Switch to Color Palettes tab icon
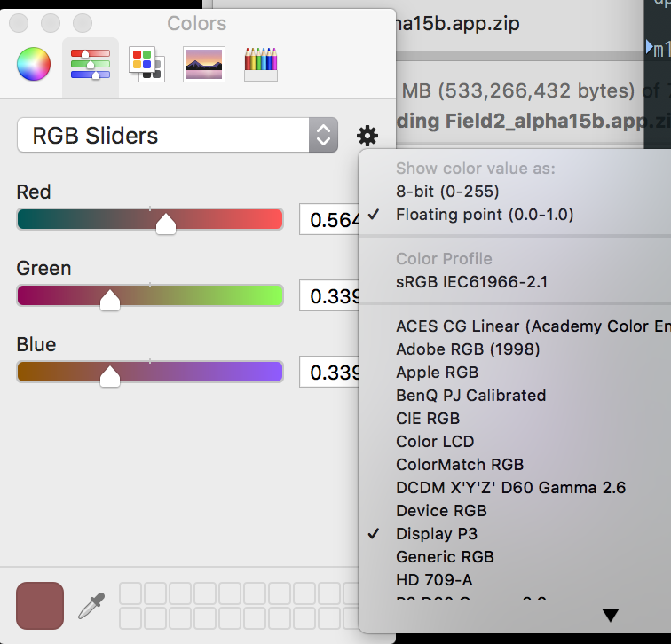 [146, 64]
